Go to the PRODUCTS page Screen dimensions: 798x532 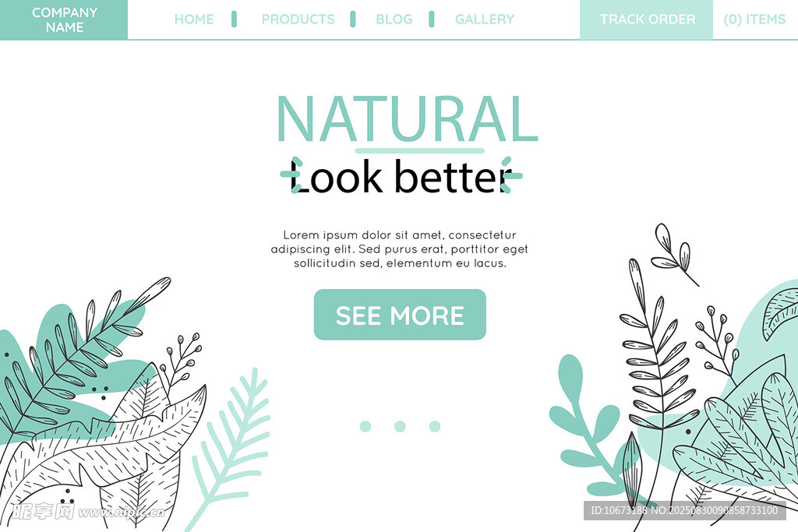[x=298, y=19]
